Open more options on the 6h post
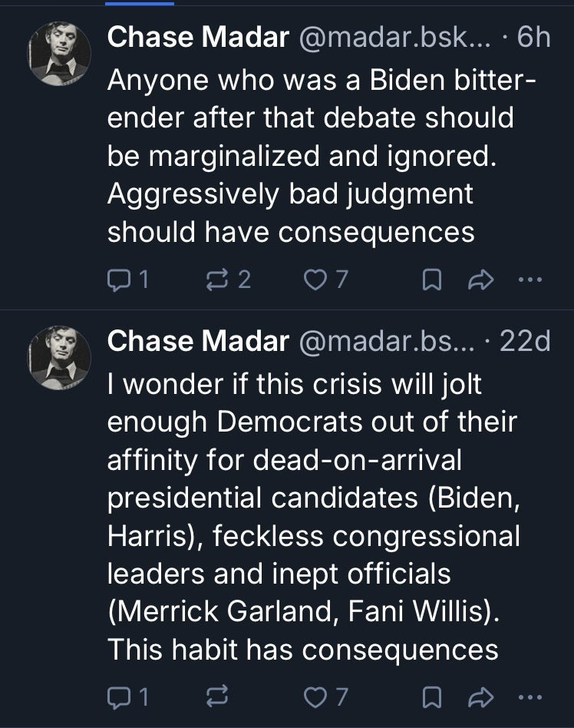 click(529, 280)
